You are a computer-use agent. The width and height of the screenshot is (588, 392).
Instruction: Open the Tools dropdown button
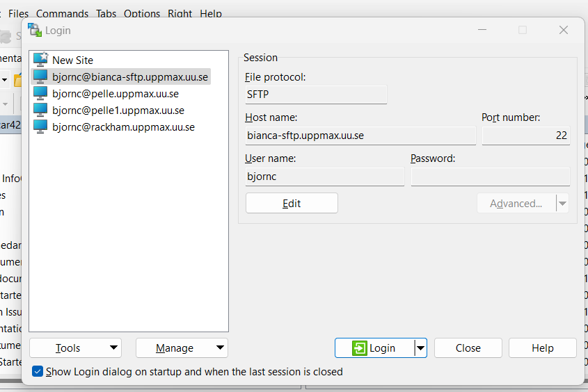[x=75, y=348]
